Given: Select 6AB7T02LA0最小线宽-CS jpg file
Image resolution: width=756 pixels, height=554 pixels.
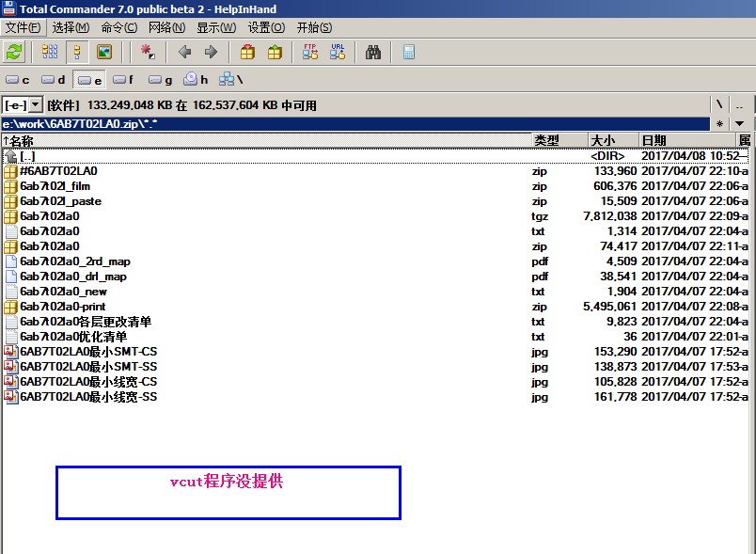Looking at the screenshot, I should pos(376,381).
